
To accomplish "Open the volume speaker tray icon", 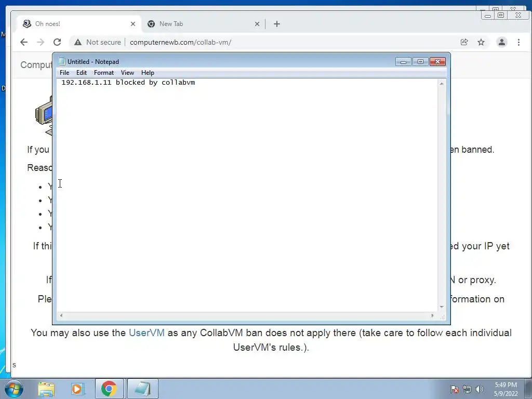I will pos(480,389).
